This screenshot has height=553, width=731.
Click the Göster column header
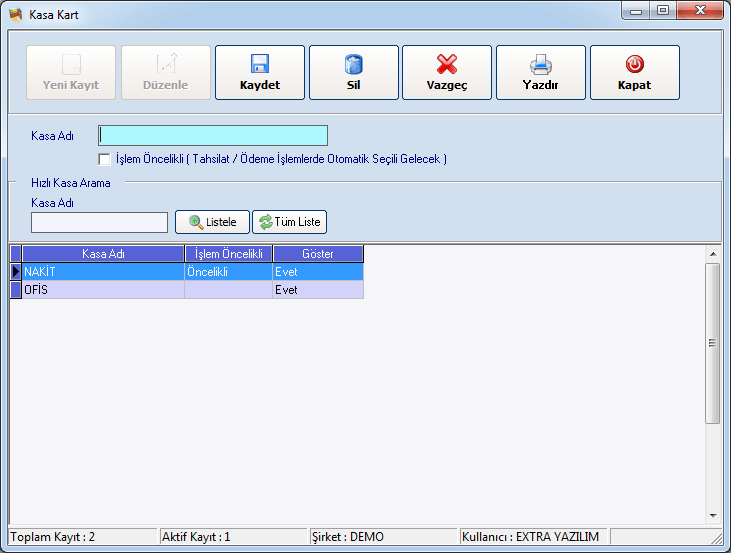(318, 254)
